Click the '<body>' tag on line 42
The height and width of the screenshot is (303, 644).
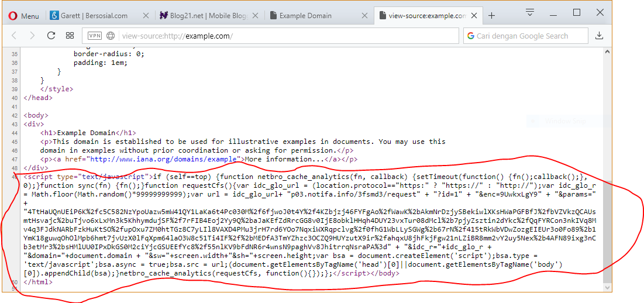(x=36, y=115)
